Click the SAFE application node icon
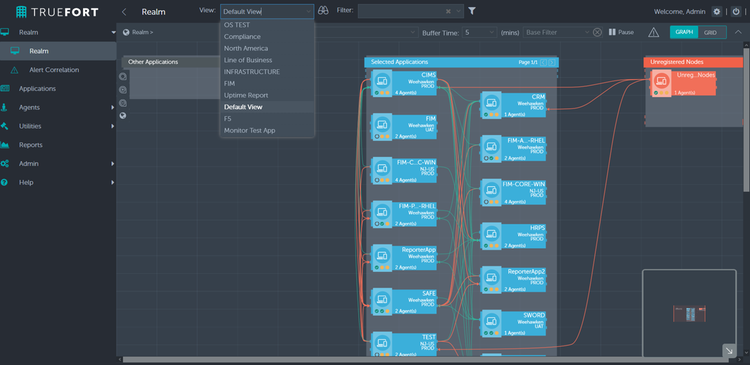The width and height of the screenshot is (750, 365). coord(382,301)
